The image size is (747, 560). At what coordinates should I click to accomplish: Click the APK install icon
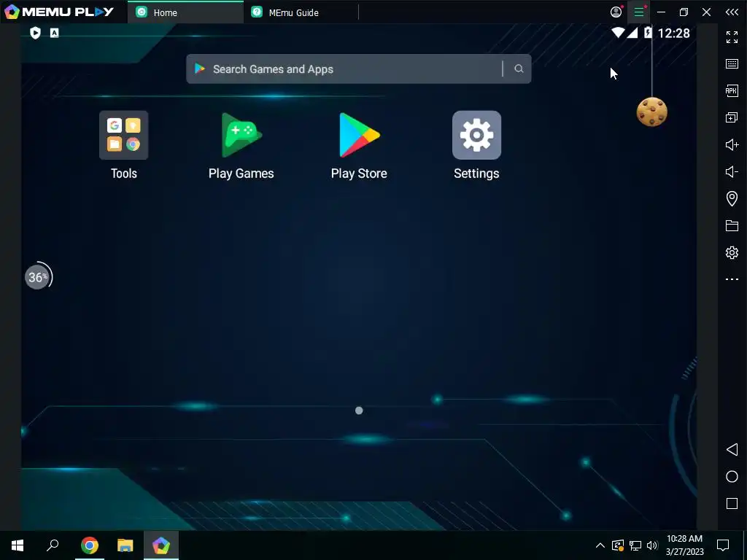732,90
